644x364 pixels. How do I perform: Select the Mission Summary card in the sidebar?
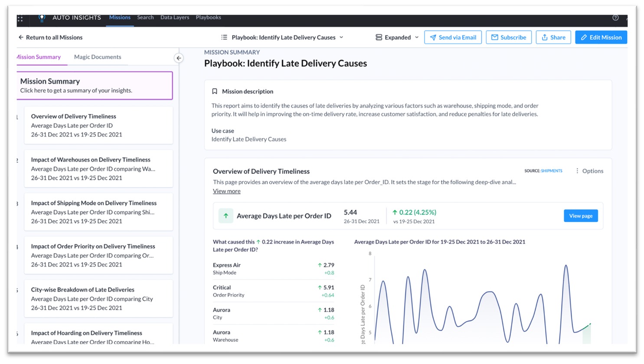point(95,85)
